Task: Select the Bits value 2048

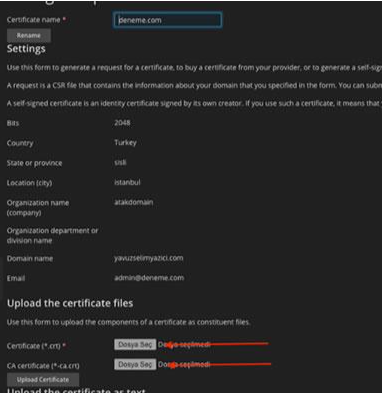Action: 122,123
